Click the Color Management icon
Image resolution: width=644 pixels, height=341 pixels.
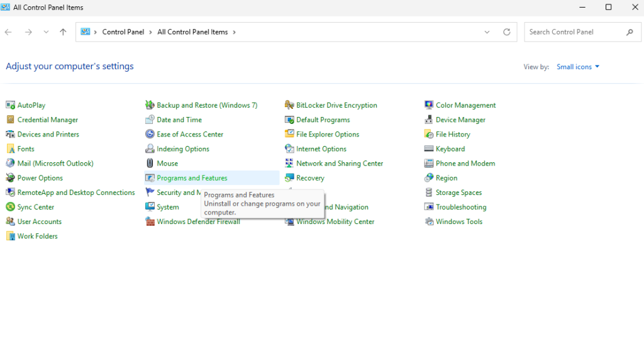[429, 105]
